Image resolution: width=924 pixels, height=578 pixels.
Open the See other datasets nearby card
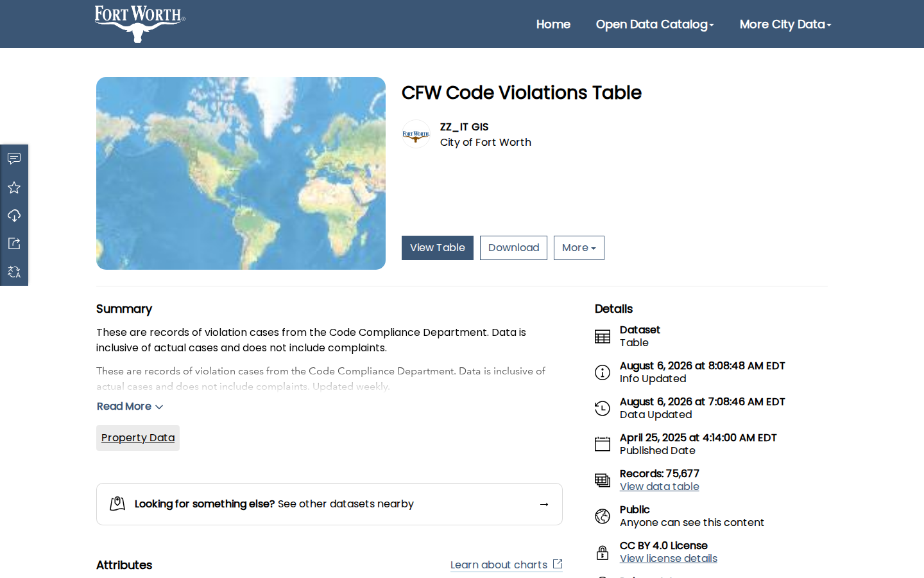(329, 504)
